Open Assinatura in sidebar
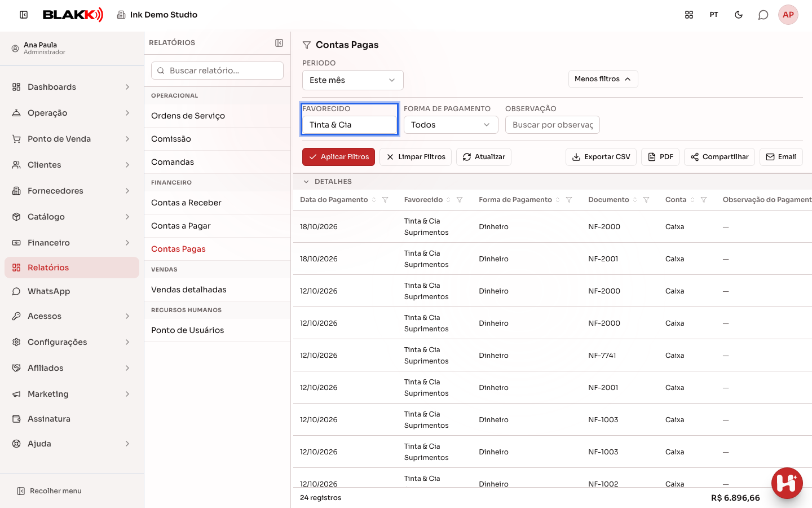 (x=72, y=419)
